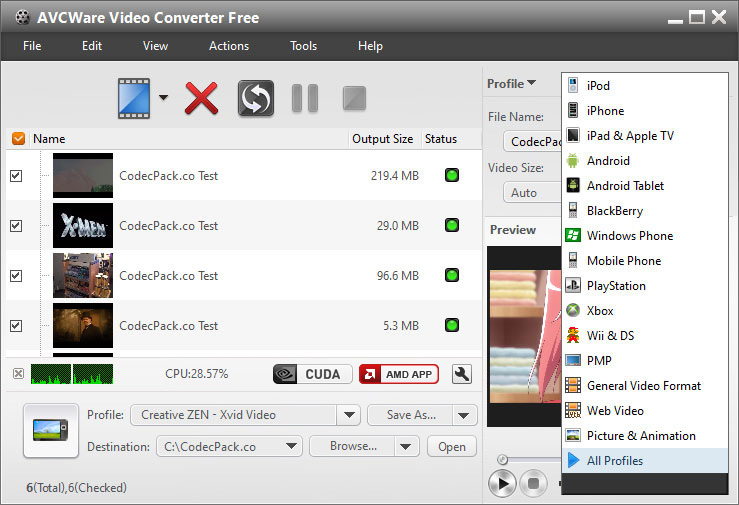Image resolution: width=739 pixels, height=505 pixels.
Task: Select iPhone profile category
Action: (x=645, y=111)
